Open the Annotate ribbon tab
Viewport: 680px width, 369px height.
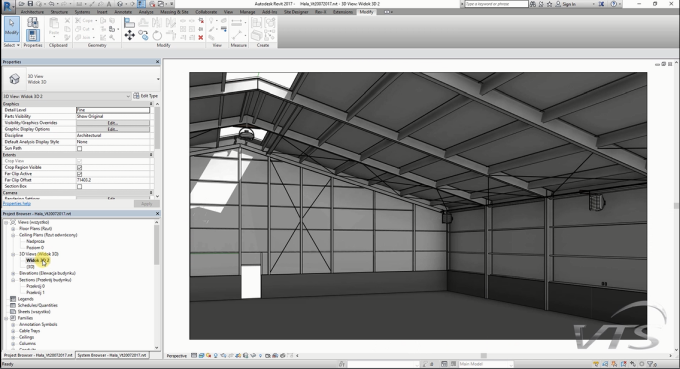pos(123,12)
